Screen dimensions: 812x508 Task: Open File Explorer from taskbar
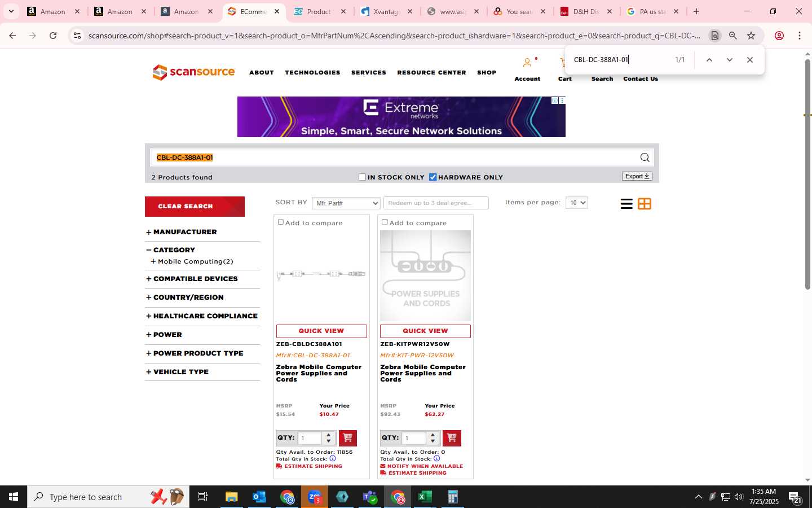point(232,497)
